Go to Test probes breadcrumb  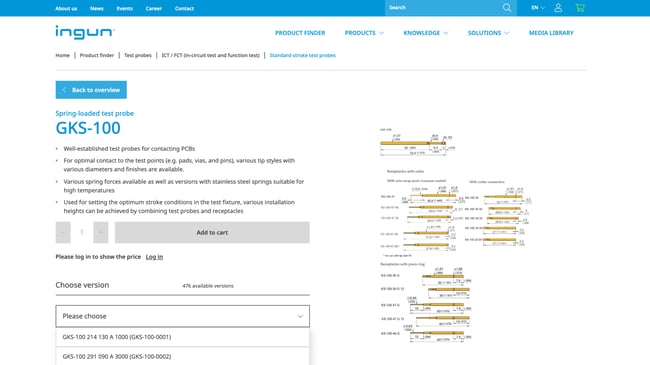[138, 55]
